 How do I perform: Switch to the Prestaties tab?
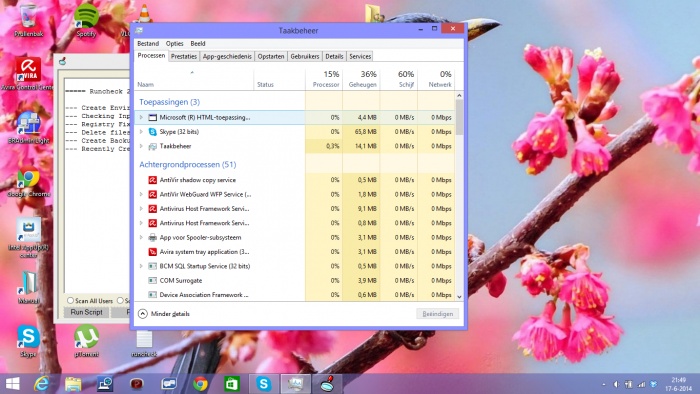click(x=184, y=56)
